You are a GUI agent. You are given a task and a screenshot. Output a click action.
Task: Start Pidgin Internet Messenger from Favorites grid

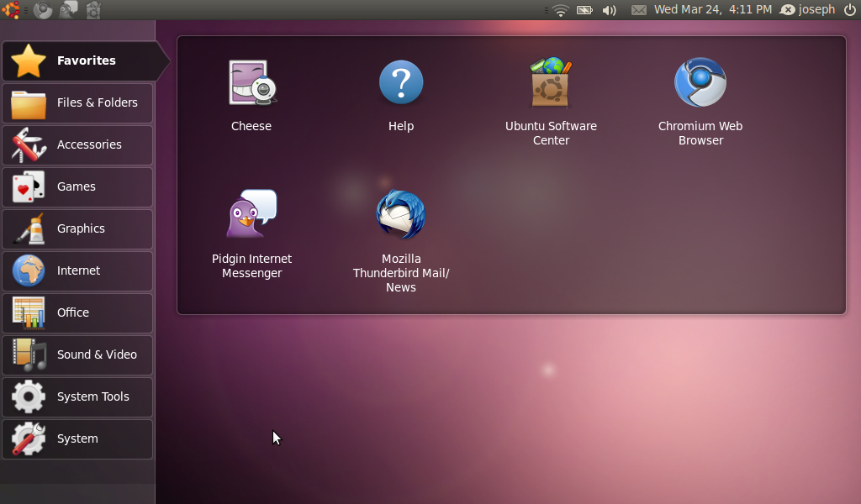(251, 216)
